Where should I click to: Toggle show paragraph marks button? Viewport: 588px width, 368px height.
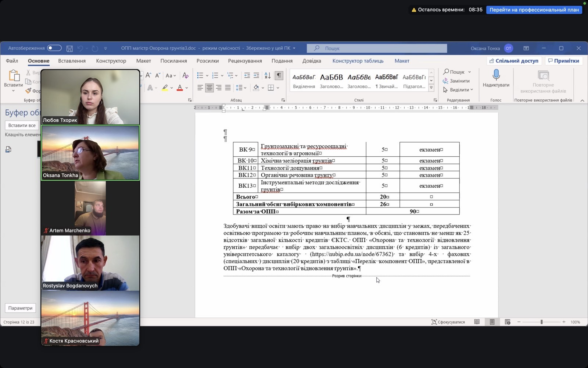[279, 75]
